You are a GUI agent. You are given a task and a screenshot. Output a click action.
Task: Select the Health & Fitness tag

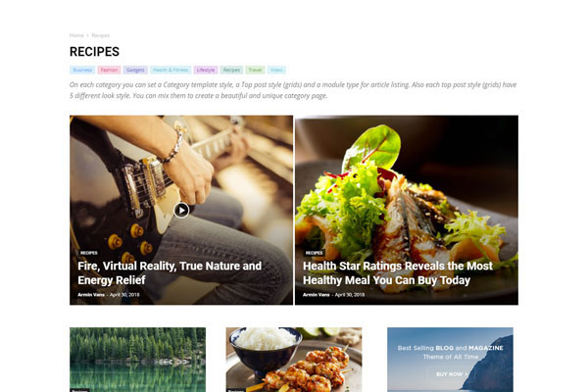click(x=171, y=70)
